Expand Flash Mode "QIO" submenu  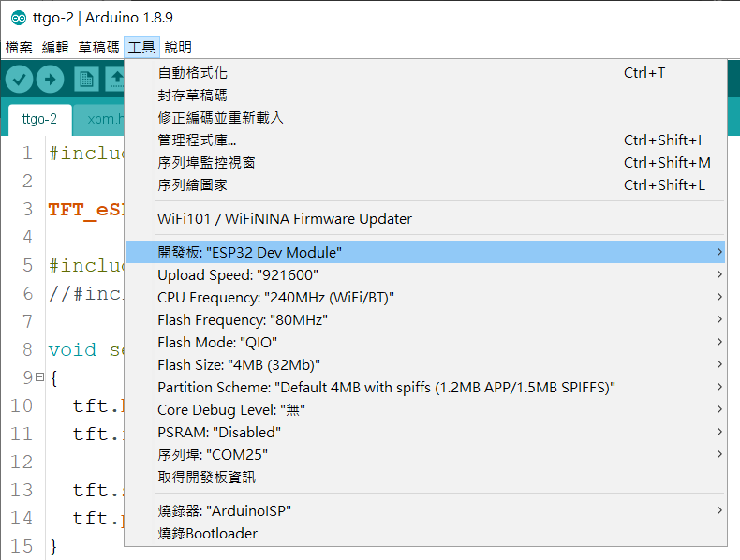click(x=425, y=342)
